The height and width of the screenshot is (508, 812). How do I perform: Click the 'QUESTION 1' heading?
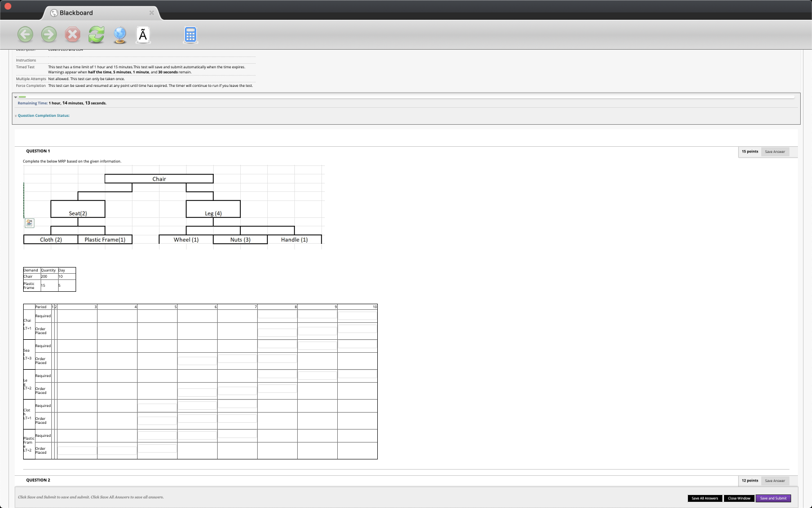tap(38, 151)
